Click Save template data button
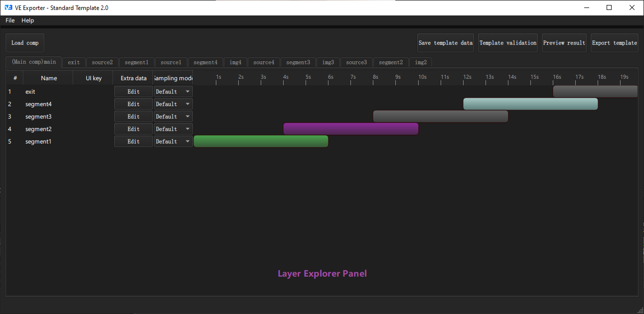 [x=446, y=43]
